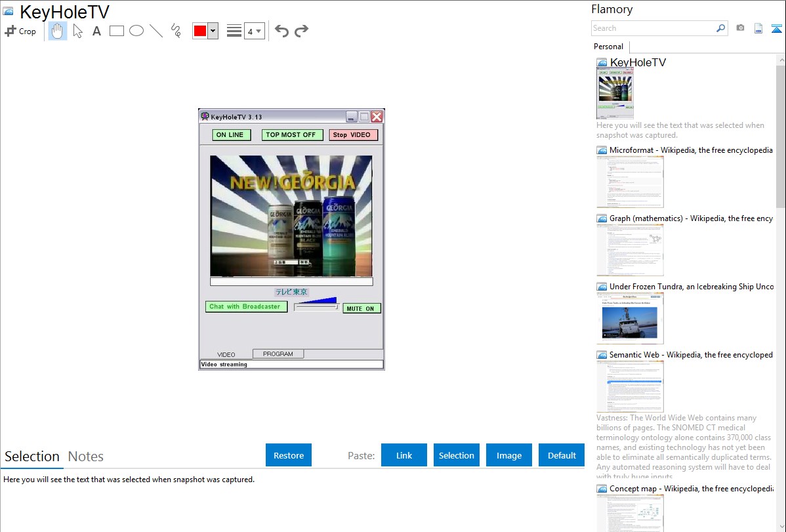Select the text annotation tool

point(96,31)
